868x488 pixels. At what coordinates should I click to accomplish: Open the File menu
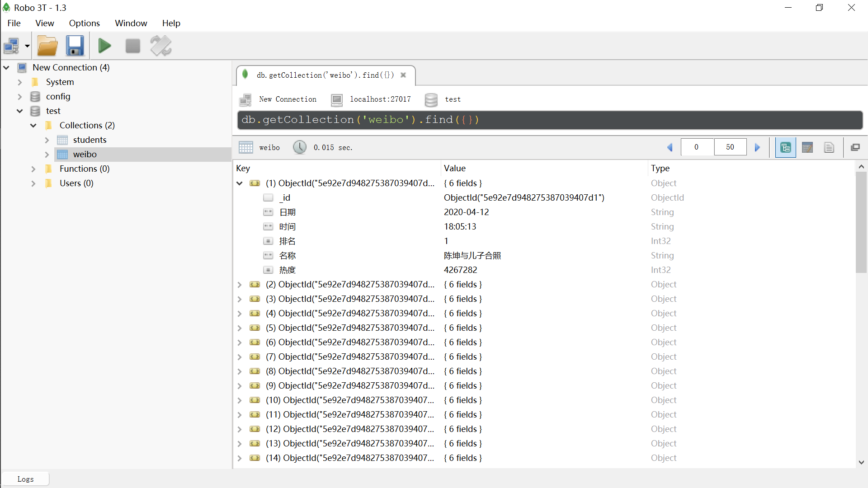14,23
